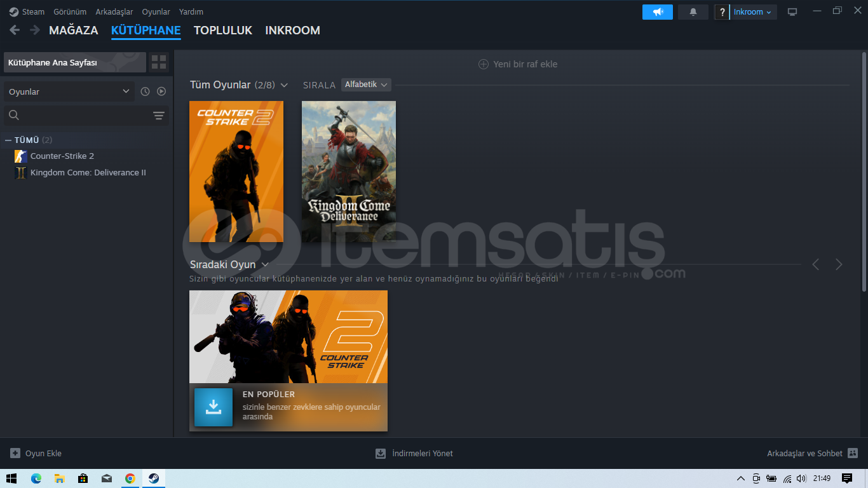Open the Kingdom Come Deliverance II cover

pos(349,172)
